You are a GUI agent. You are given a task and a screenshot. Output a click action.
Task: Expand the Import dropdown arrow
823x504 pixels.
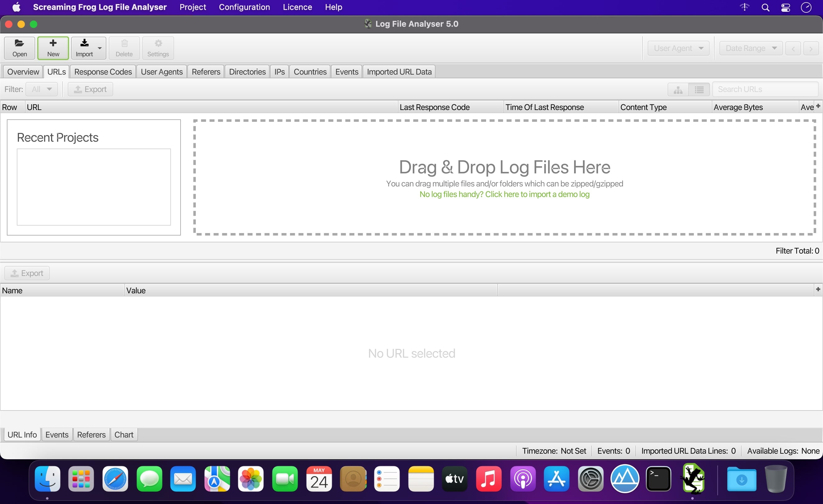click(x=100, y=48)
